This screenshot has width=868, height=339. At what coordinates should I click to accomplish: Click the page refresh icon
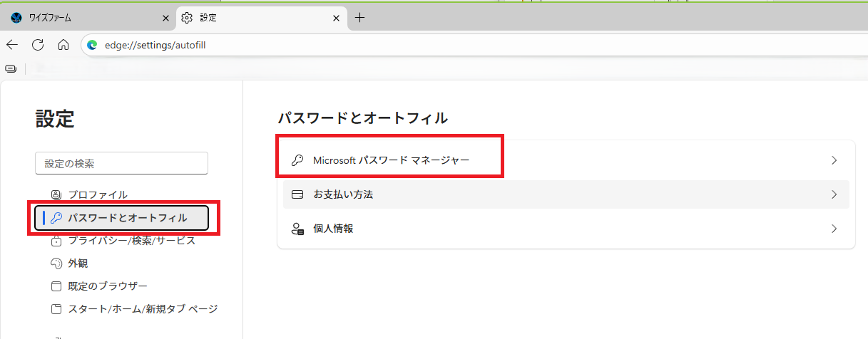38,45
